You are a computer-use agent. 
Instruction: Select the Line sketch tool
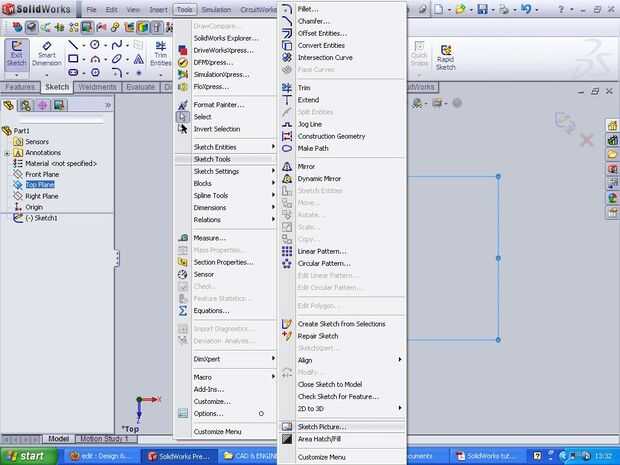[73, 45]
